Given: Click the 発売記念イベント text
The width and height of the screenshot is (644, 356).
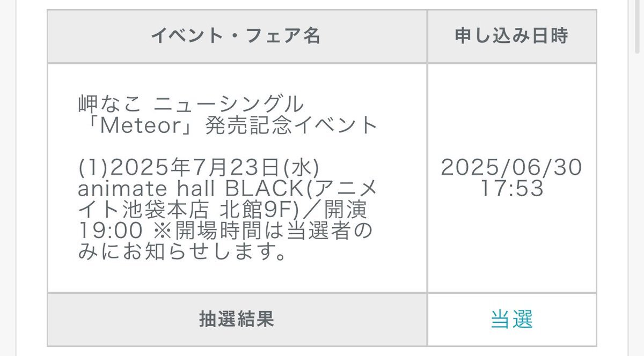Looking at the screenshot, I should (x=291, y=125).
